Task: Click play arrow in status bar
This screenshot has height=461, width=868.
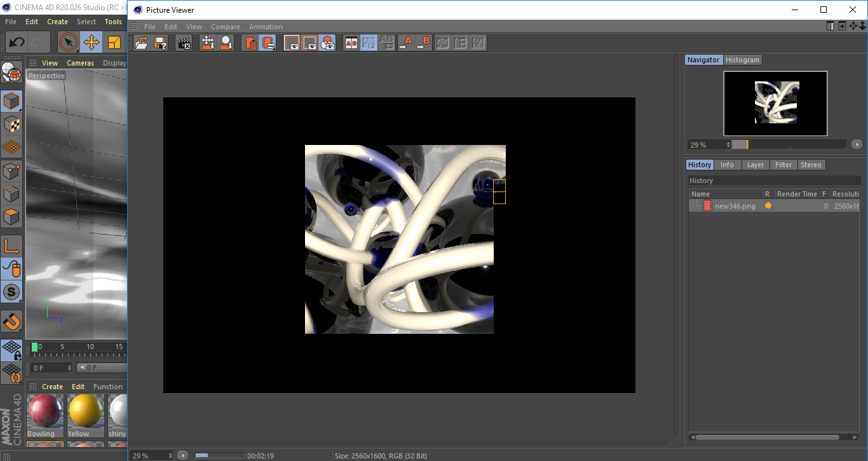Action: point(183,455)
